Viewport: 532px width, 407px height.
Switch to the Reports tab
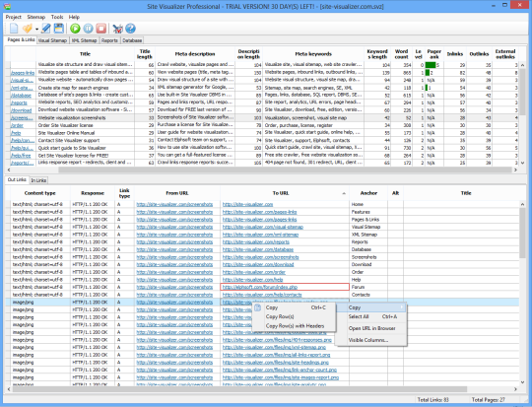tap(109, 40)
